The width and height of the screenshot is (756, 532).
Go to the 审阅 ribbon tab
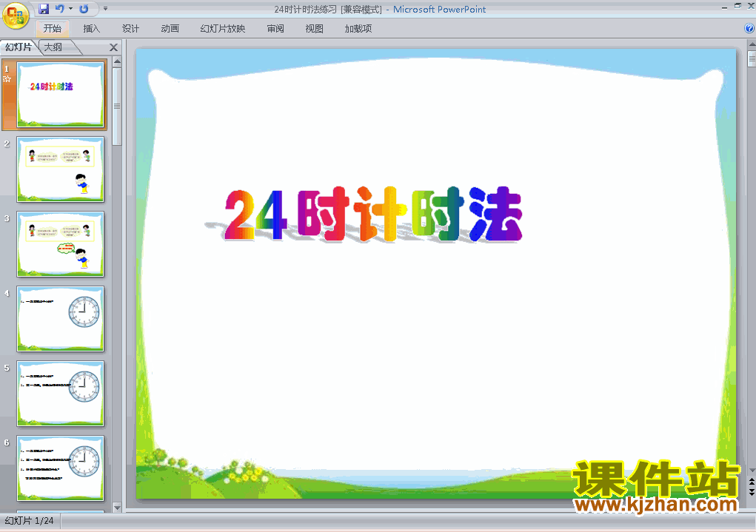point(275,28)
